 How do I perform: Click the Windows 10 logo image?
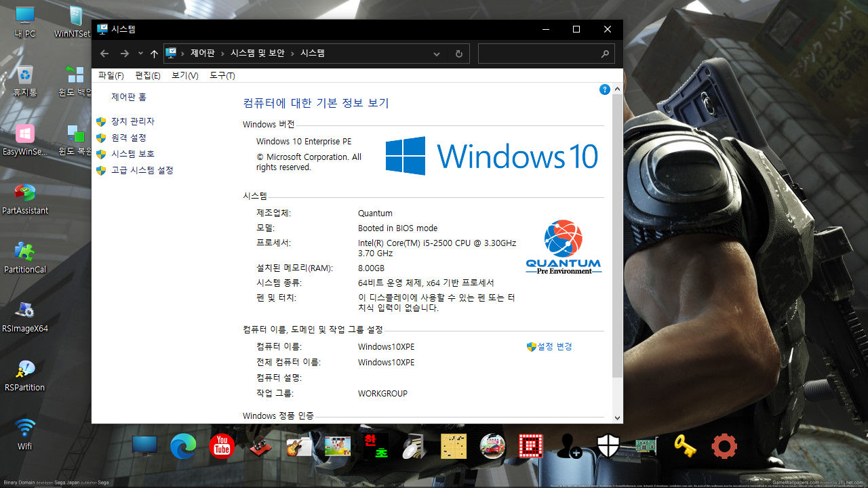pos(492,156)
